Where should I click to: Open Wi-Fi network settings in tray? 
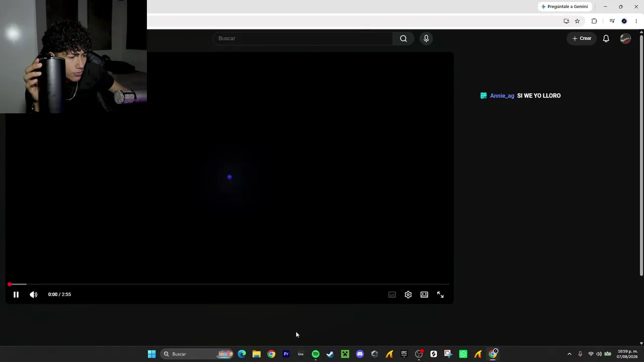coord(591,354)
